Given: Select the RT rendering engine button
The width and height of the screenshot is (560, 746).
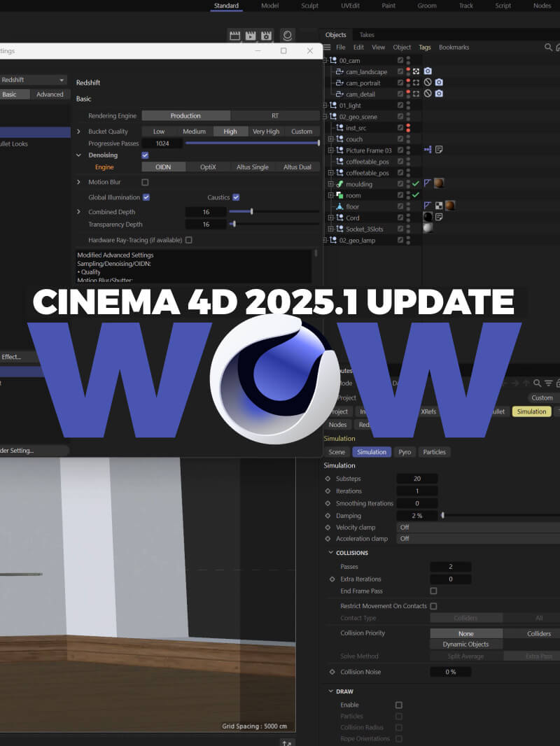Looking at the screenshot, I should pyautogui.click(x=275, y=115).
